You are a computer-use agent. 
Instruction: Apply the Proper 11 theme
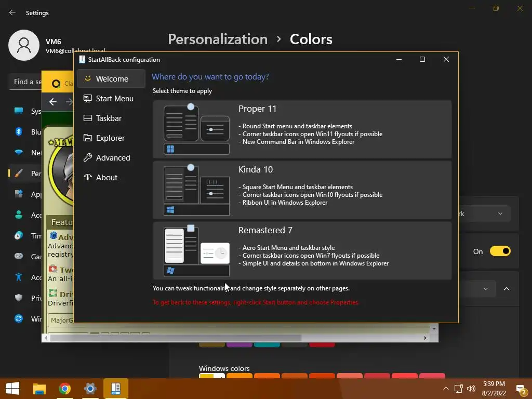click(302, 129)
